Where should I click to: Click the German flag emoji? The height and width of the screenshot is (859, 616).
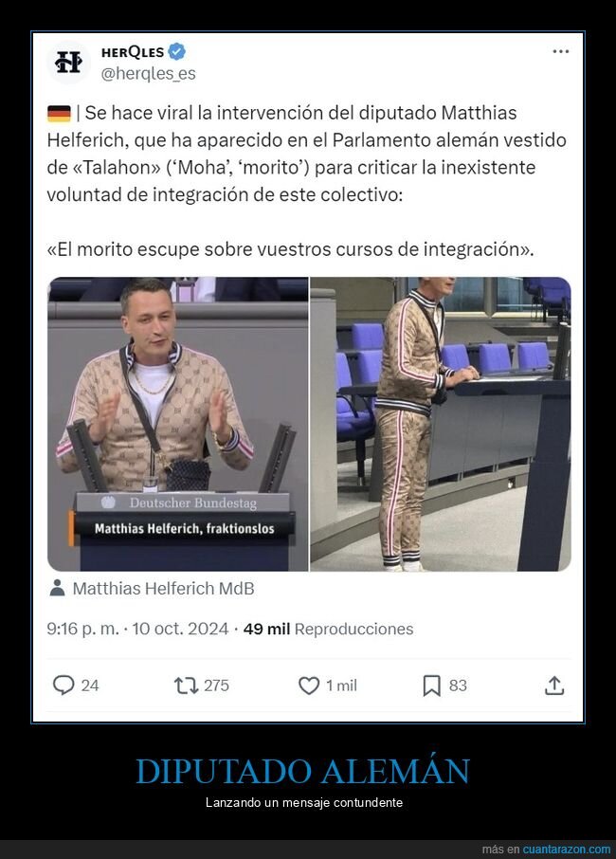tap(59, 114)
